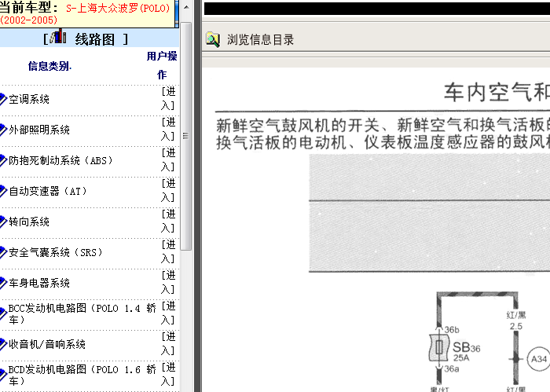Click the 浏览信息目录 magnifier folder icon

coord(213,39)
